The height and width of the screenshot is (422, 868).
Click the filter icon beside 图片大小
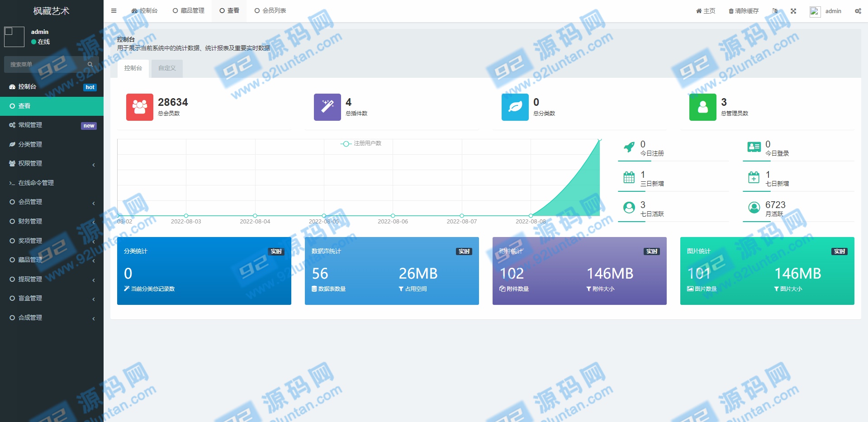pos(777,289)
